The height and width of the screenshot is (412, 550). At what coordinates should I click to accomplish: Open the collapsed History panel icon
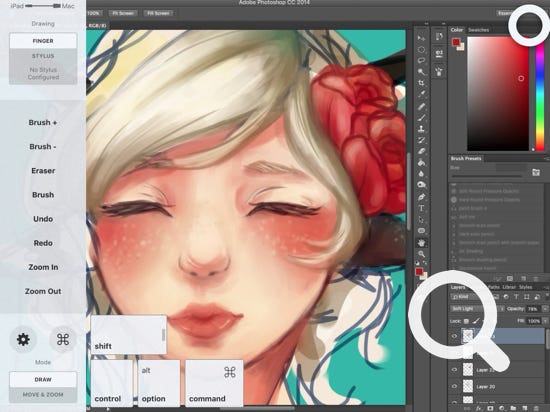(439, 37)
